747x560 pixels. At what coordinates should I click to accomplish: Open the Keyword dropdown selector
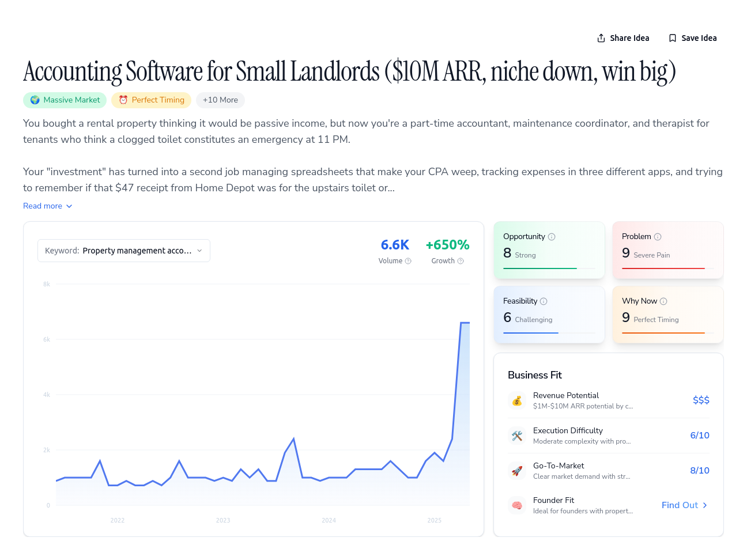pos(124,251)
